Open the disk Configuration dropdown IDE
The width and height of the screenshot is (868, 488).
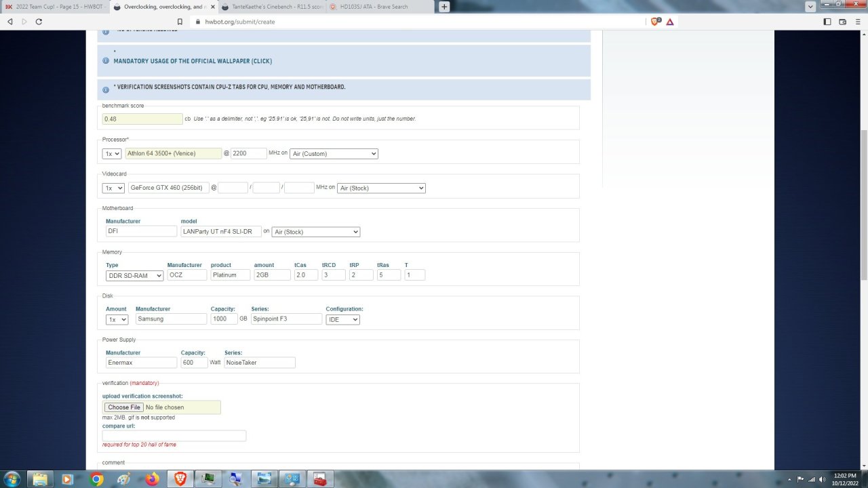pyautogui.click(x=342, y=319)
